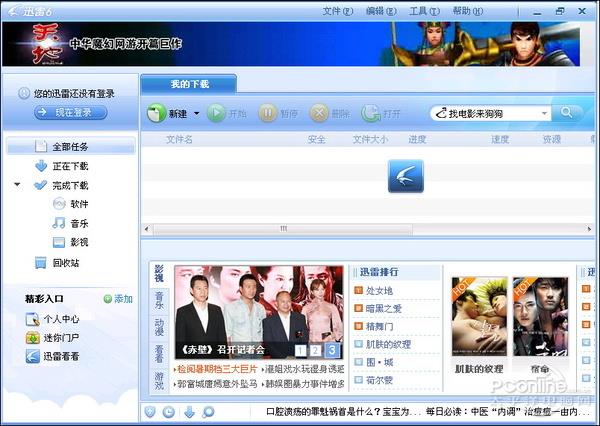Click the Pause (暂停) icon
The height and width of the screenshot is (426, 600).
tap(268, 113)
